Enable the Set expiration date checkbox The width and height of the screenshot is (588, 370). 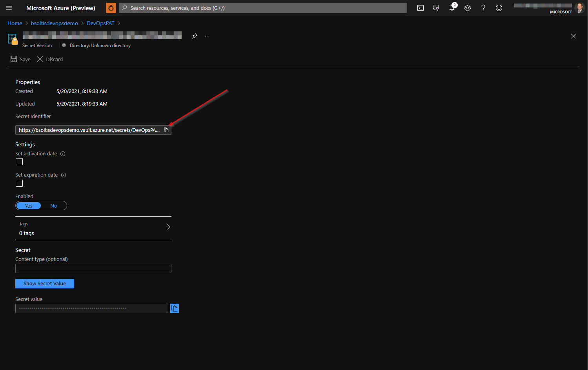tap(19, 183)
